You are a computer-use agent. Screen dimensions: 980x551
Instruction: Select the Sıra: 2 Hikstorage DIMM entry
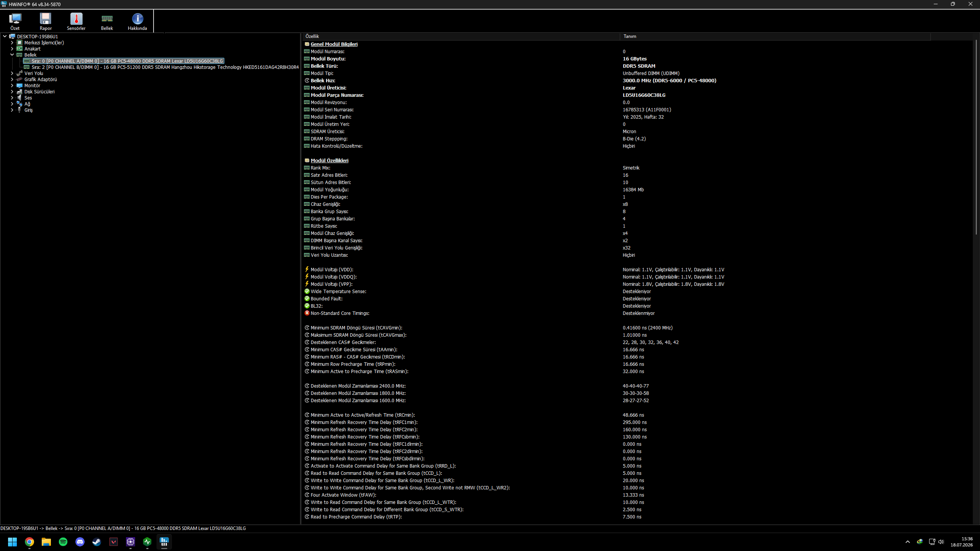pos(165,67)
